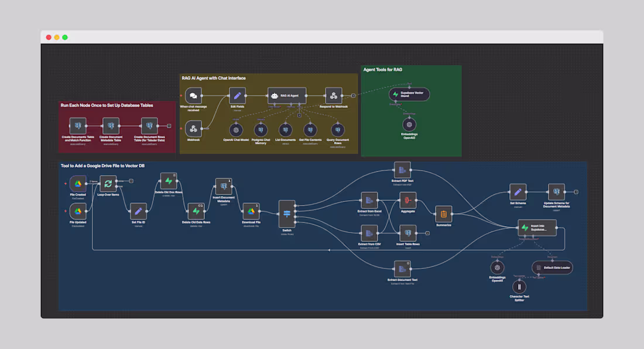Click the File Created Google Drive trigger
This screenshot has width=644, height=349.
point(77,183)
